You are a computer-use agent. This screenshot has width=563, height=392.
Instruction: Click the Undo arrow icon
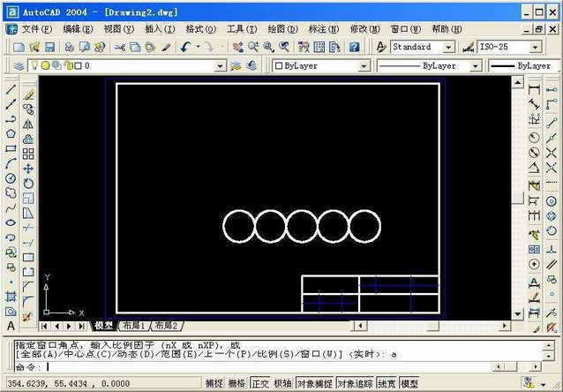186,47
